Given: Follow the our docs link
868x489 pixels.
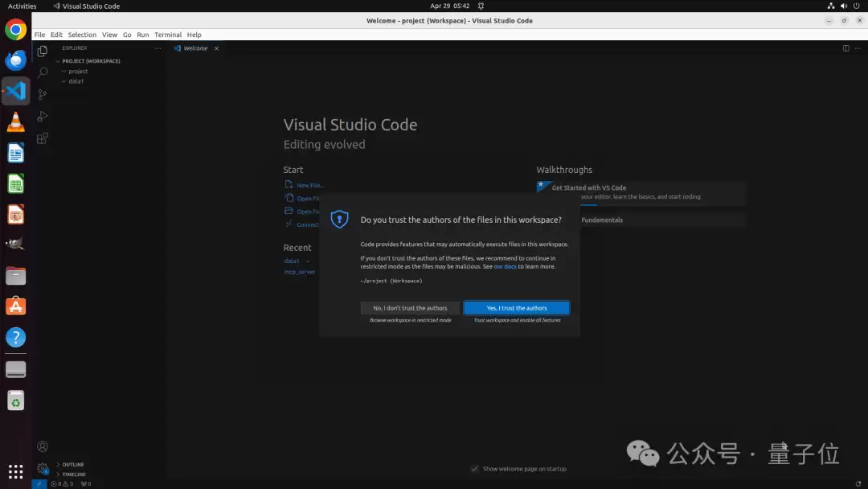Looking at the screenshot, I should coord(505,266).
